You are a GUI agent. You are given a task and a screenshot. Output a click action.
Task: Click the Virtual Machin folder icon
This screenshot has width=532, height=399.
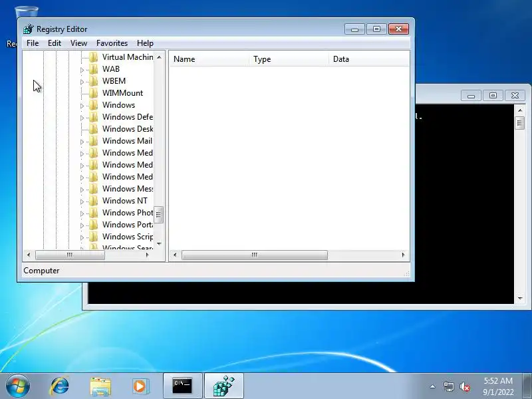(x=94, y=57)
